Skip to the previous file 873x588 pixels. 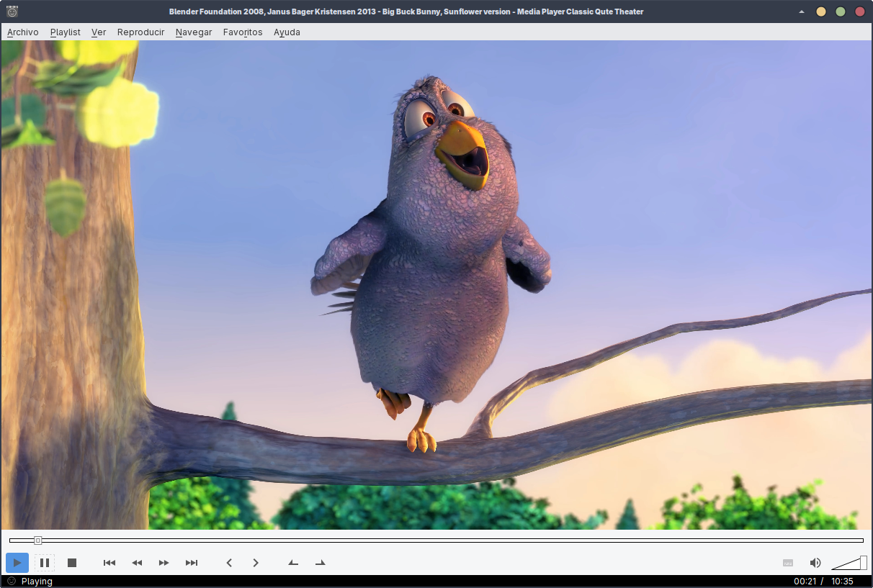pos(109,563)
